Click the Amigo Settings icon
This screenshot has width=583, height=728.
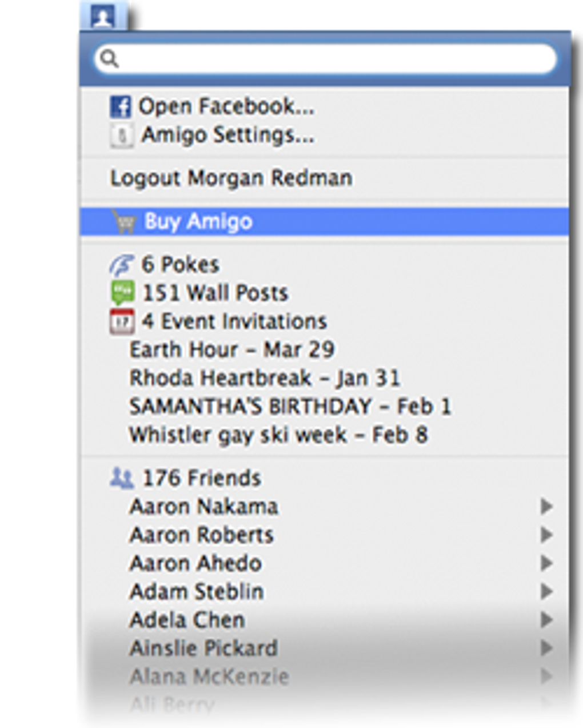coord(121,136)
